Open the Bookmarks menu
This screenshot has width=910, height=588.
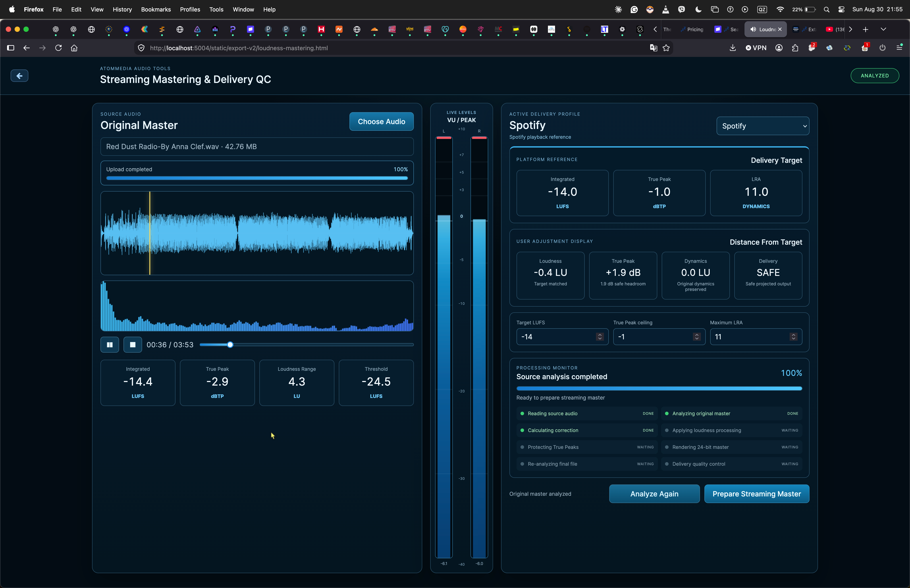[156, 10]
